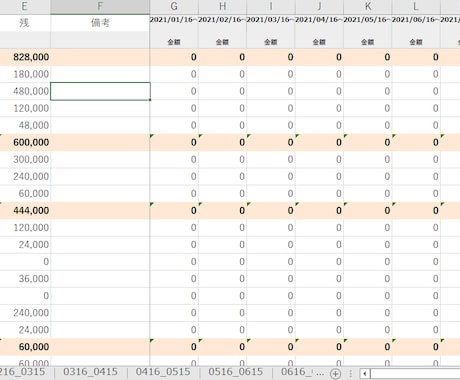Click the 2021/04/16~ date header
This screenshot has width=460, height=380.
[x=319, y=20]
